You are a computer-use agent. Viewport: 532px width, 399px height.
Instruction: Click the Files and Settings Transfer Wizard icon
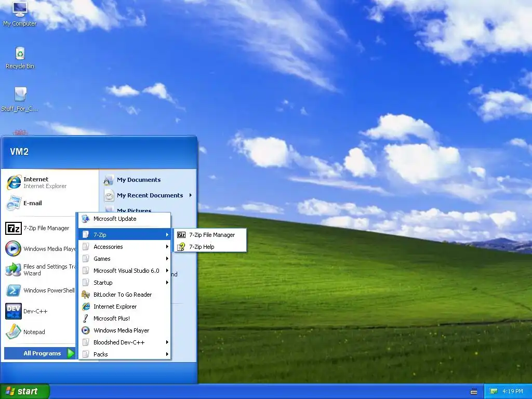[14, 270]
